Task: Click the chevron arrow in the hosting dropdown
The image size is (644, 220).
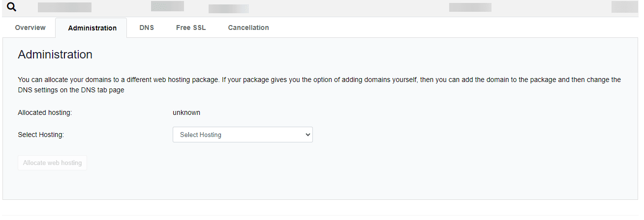Action: coord(307,135)
